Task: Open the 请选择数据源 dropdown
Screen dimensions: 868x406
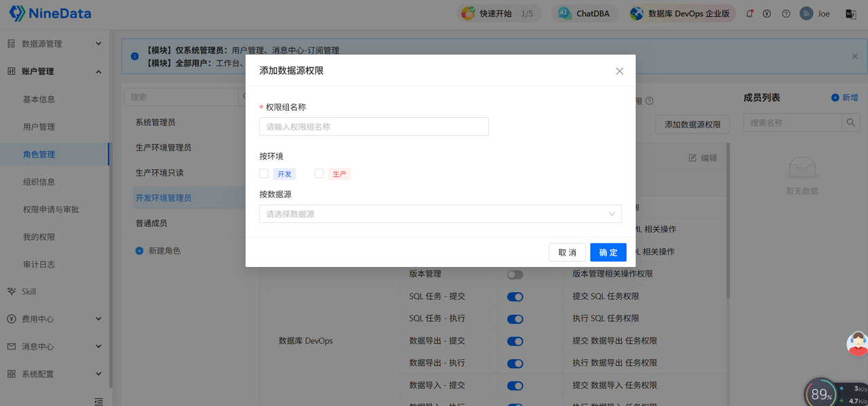Action: click(441, 214)
